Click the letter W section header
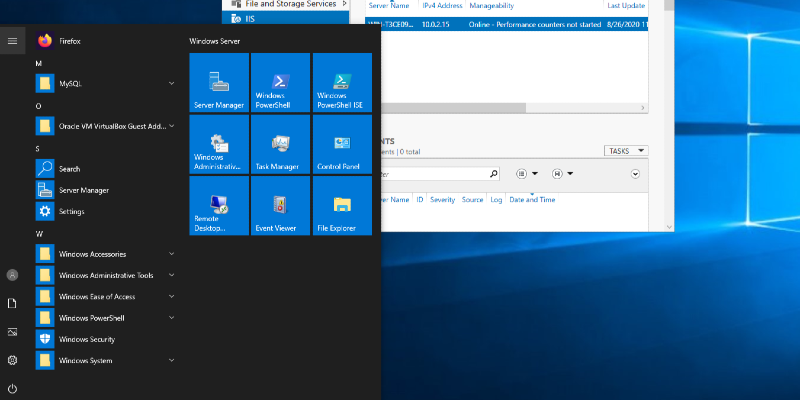Viewport: 800px width, 400px height. coord(39,234)
